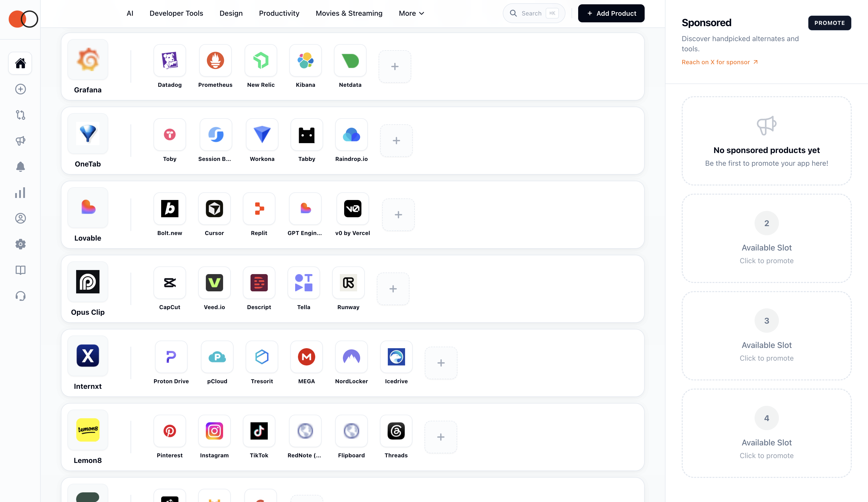868x502 pixels.
Task: Open the settings gear in sidebar
Action: pyautogui.click(x=20, y=244)
